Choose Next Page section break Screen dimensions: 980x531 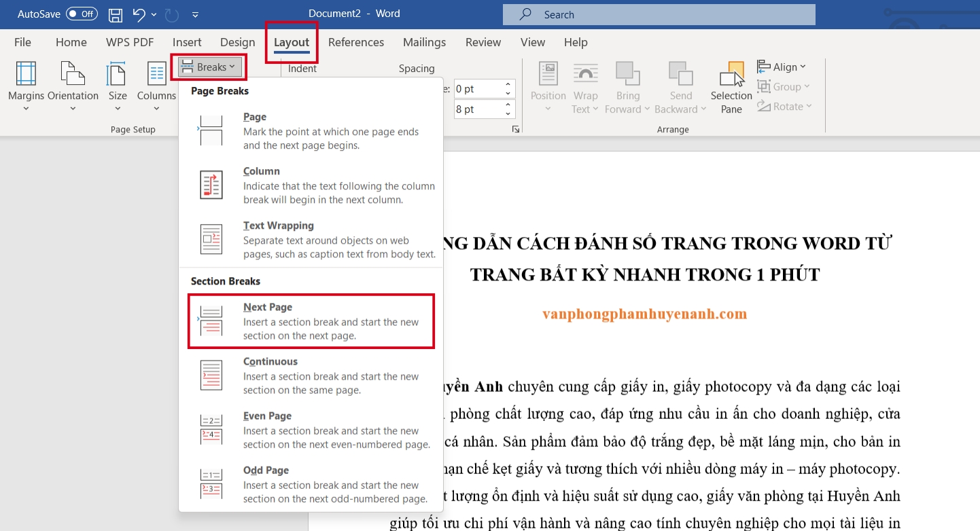pos(311,321)
